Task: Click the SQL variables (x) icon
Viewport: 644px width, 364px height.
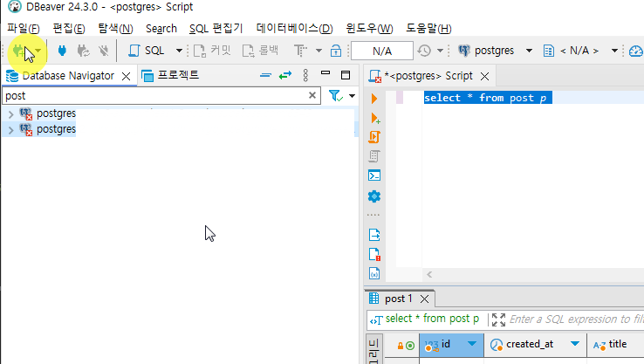Action: (x=374, y=273)
